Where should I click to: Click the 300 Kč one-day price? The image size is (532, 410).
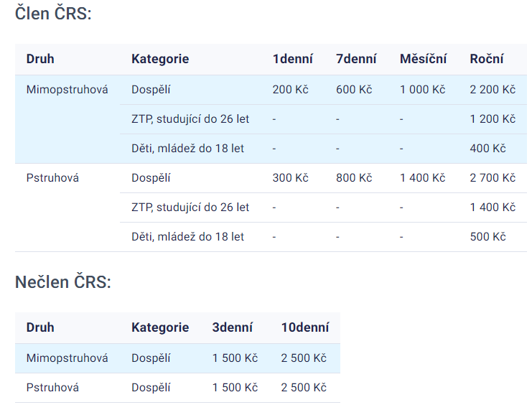[290, 178]
